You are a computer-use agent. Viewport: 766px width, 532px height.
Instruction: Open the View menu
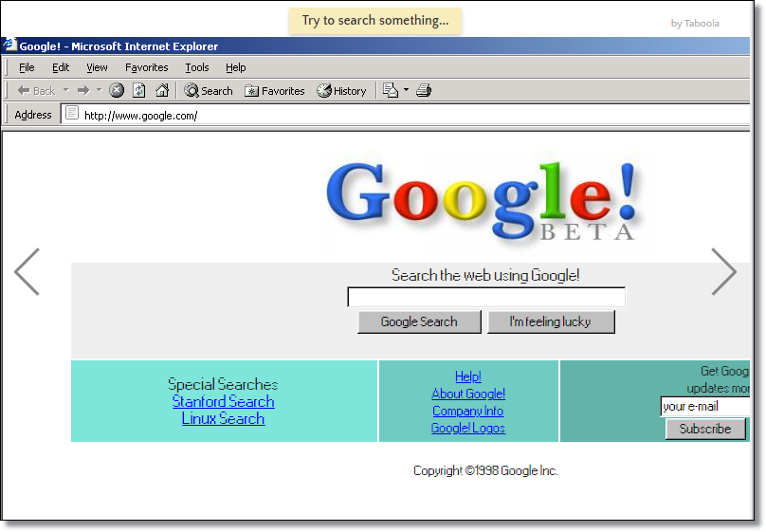pos(97,67)
